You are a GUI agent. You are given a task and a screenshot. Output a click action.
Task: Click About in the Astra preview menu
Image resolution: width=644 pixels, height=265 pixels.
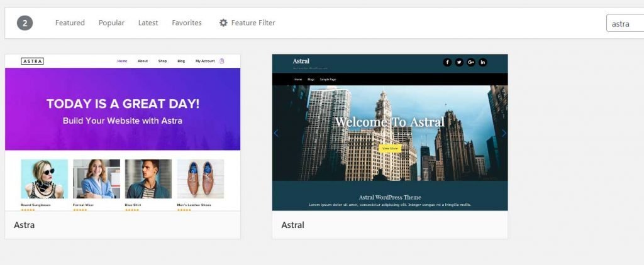pyautogui.click(x=143, y=61)
